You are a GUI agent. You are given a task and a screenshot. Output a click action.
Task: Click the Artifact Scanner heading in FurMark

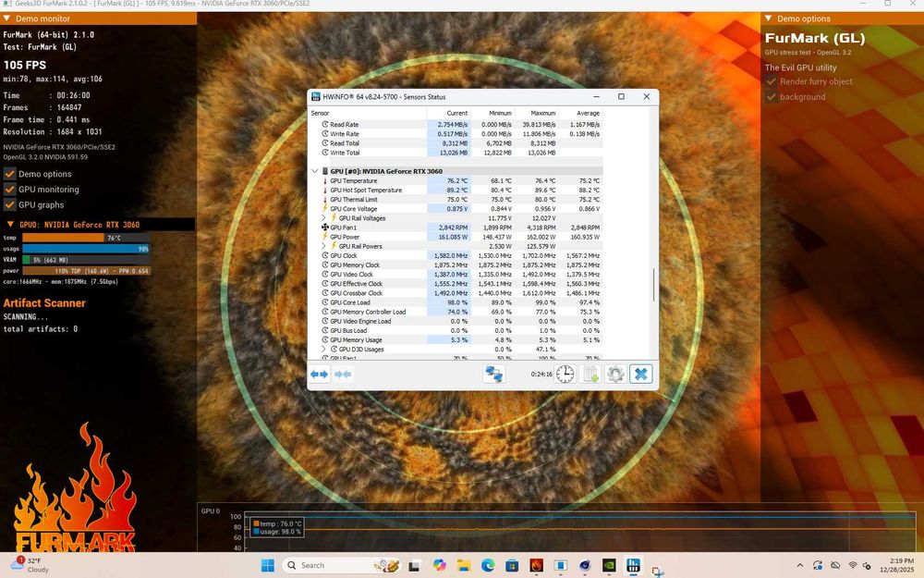click(44, 303)
